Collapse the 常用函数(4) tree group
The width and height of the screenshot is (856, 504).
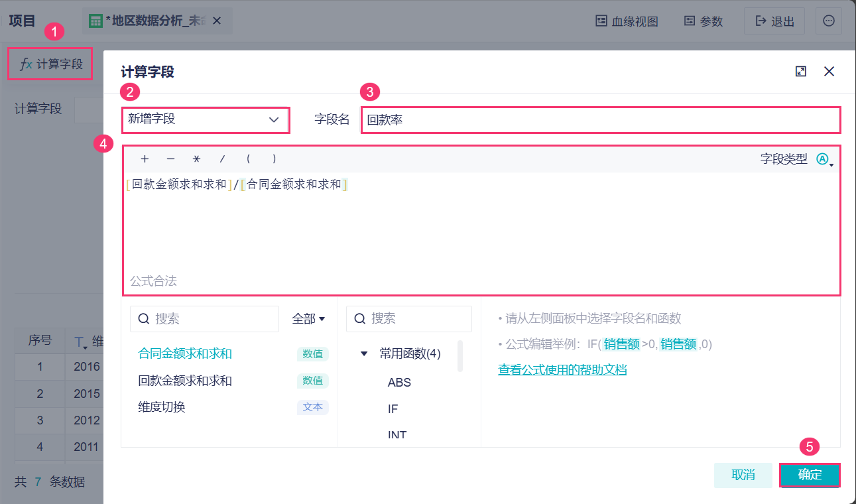364,353
